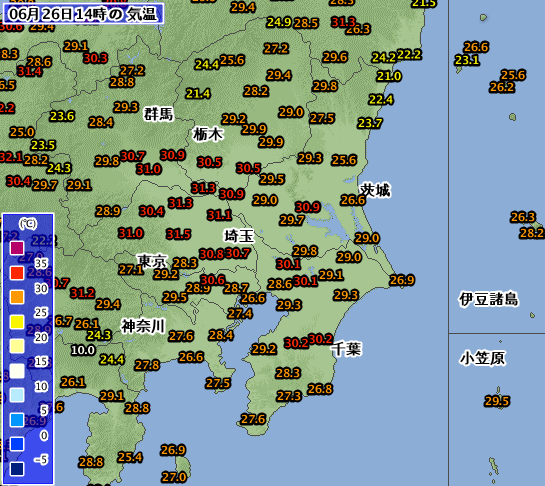Select the 栃木 prefecture label
The width and height of the screenshot is (545, 486).
coord(208,134)
